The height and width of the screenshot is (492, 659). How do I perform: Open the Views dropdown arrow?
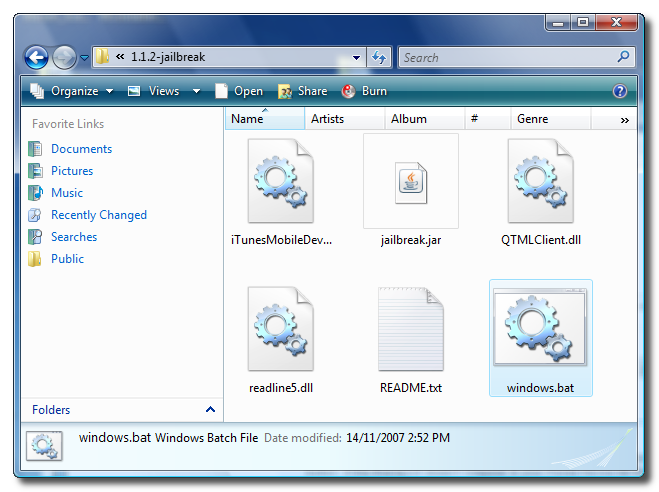(x=196, y=91)
